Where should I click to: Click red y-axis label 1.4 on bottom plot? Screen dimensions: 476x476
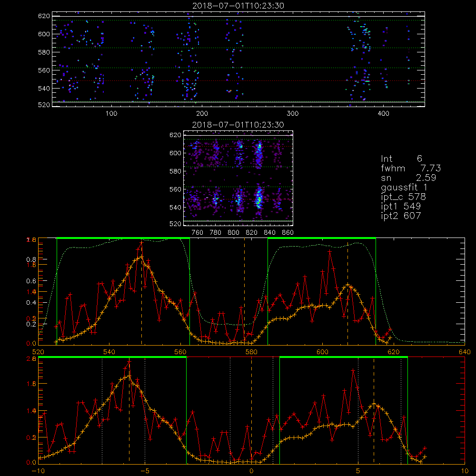(x=32, y=411)
